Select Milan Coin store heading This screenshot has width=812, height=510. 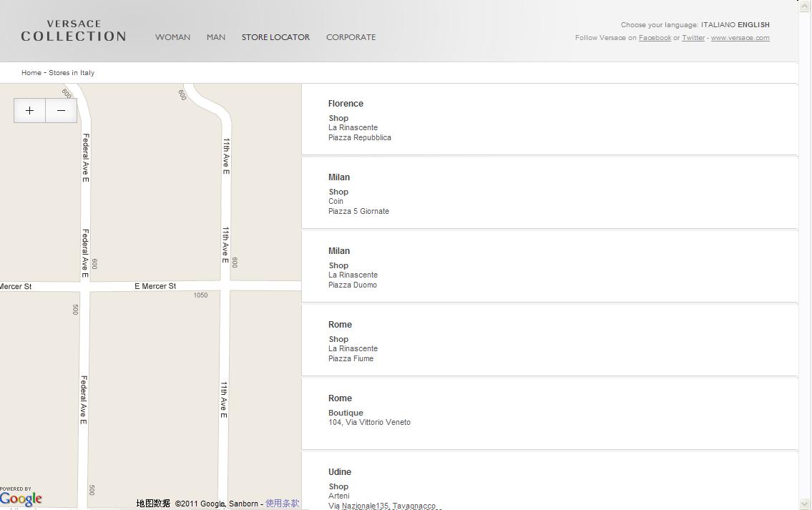[x=338, y=177]
